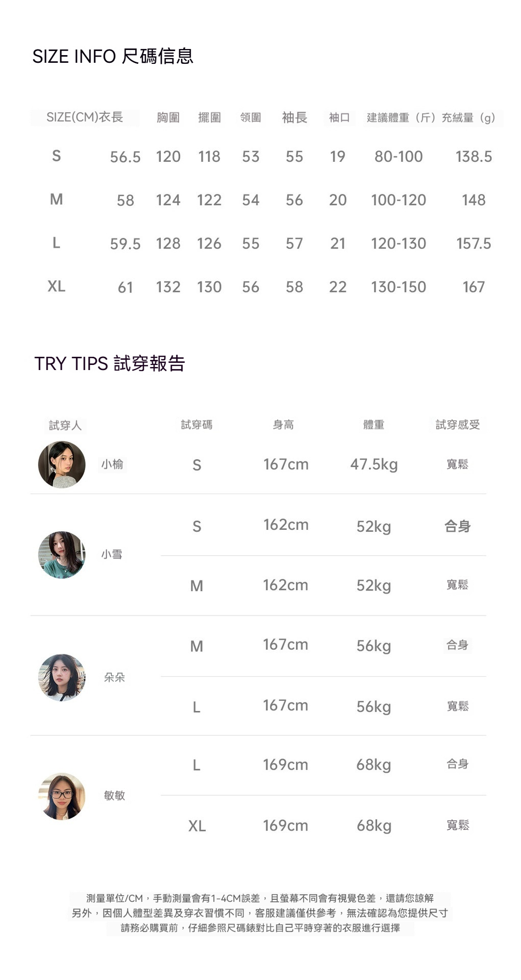Click 朵朵's round profile photo
The image size is (521, 980).
pyautogui.click(x=62, y=677)
